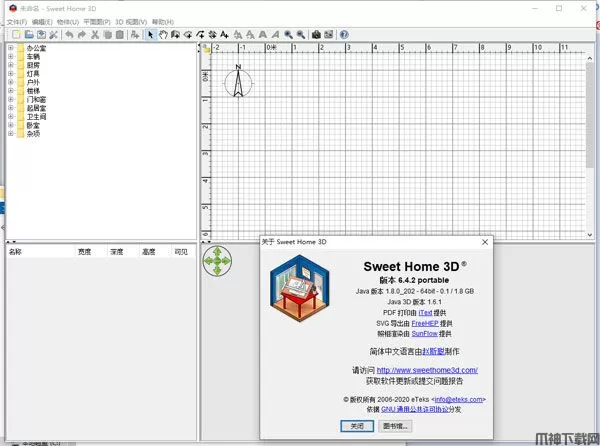
Task: Expand the 厨房 furniture category
Action: pyautogui.click(x=10, y=65)
